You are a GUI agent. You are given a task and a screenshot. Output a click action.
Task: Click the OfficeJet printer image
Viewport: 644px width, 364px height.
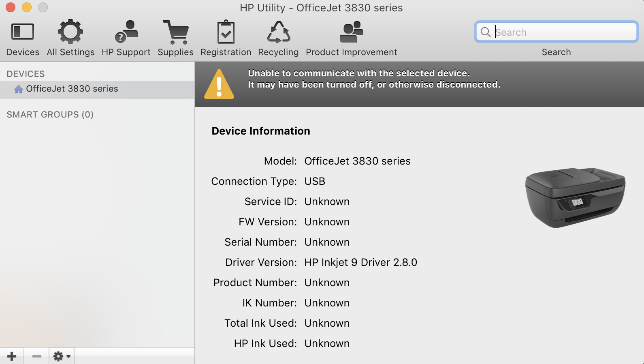tap(575, 197)
